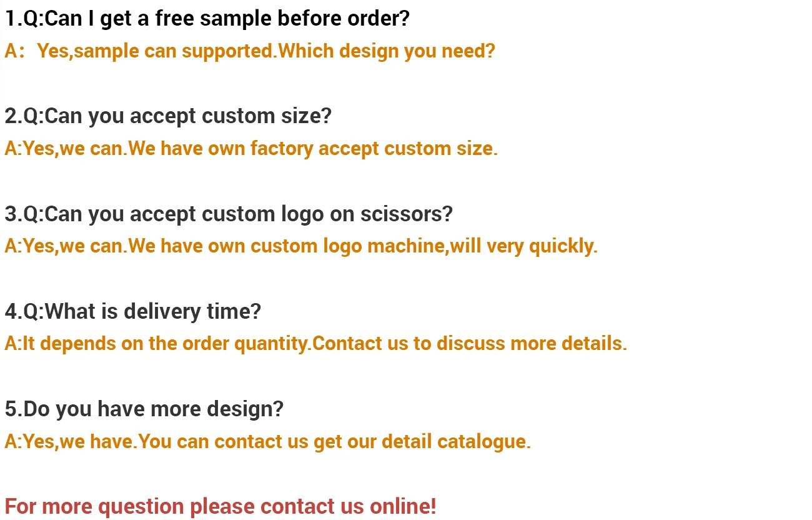Click 'Contact us to discuss more details'
Image resolution: width=812 pixels, height=520 pixels.
[469, 344]
